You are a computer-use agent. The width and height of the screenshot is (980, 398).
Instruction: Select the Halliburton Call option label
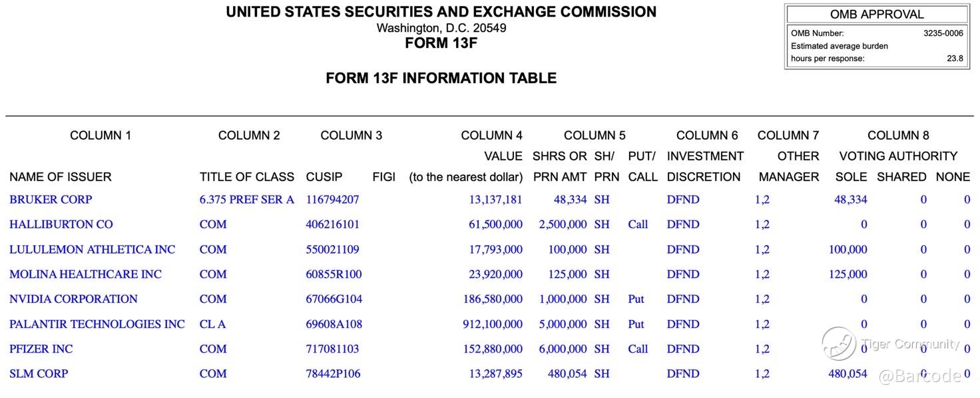coord(637,224)
